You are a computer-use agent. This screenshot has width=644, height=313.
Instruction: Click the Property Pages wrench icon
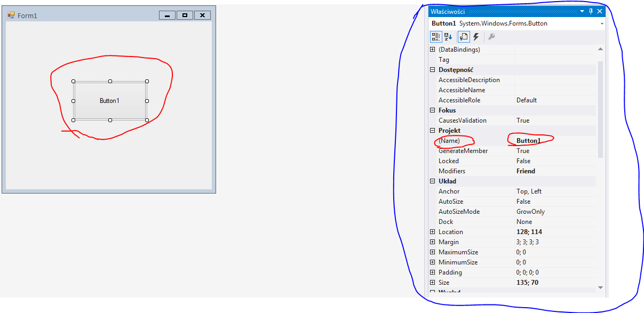click(491, 37)
